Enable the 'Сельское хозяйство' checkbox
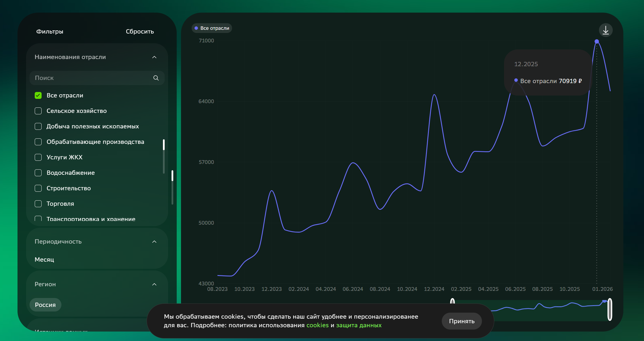 pos(38,111)
